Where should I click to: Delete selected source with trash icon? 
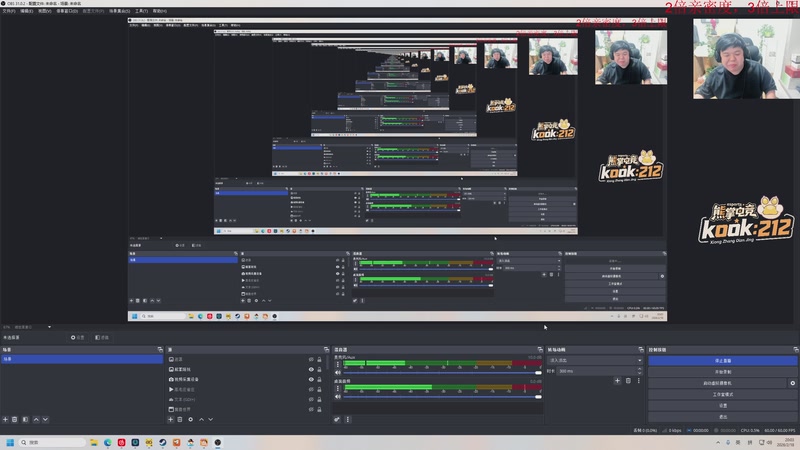180,419
